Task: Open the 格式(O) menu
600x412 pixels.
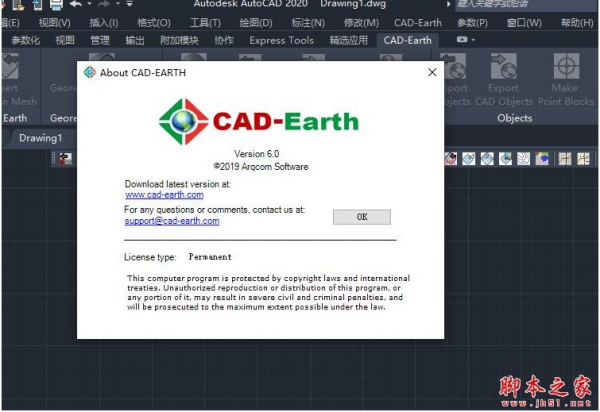Action: (x=154, y=23)
